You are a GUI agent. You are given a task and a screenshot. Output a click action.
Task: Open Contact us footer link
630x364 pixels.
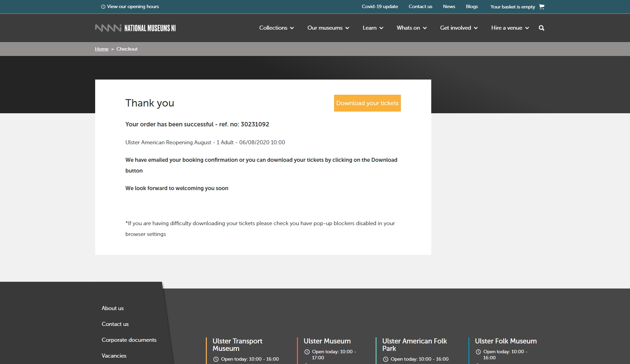coord(115,324)
